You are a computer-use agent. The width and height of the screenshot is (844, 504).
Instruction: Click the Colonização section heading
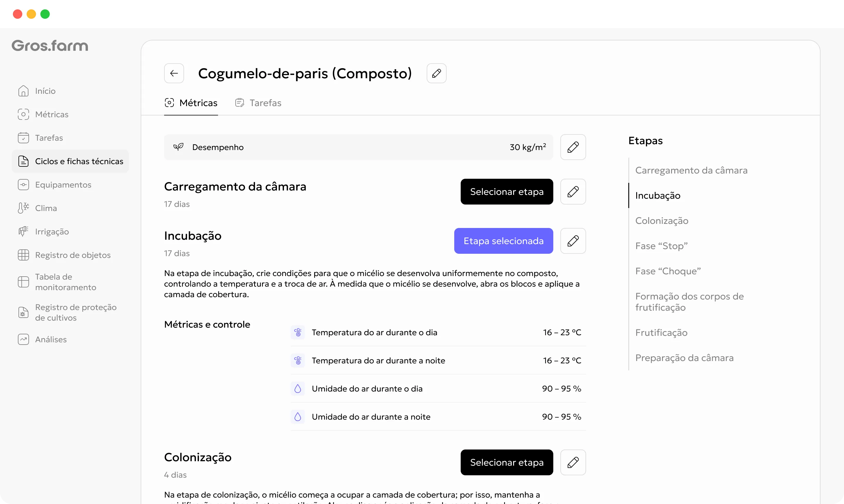[x=198, y=457]
